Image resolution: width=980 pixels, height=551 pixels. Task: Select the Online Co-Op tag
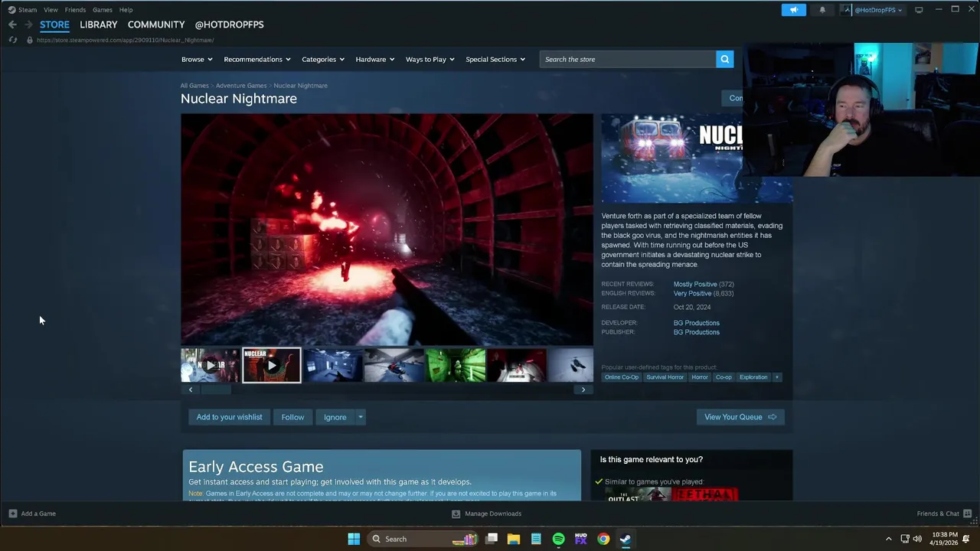621,377
